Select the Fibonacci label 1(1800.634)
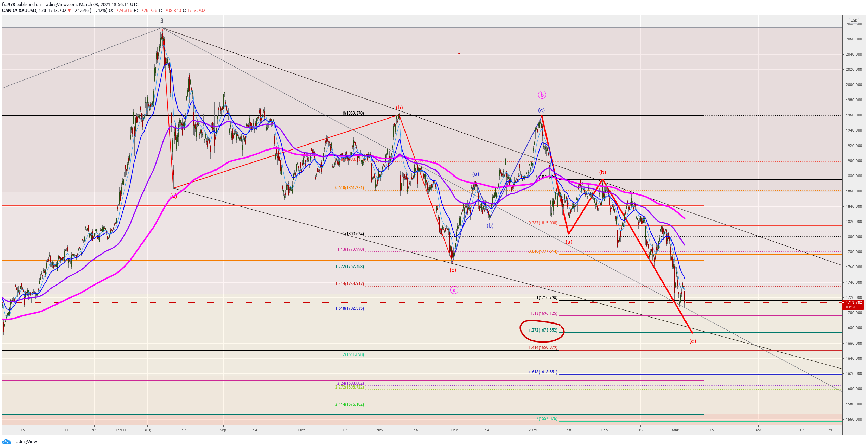868x448 pixels. coord(353,234)
